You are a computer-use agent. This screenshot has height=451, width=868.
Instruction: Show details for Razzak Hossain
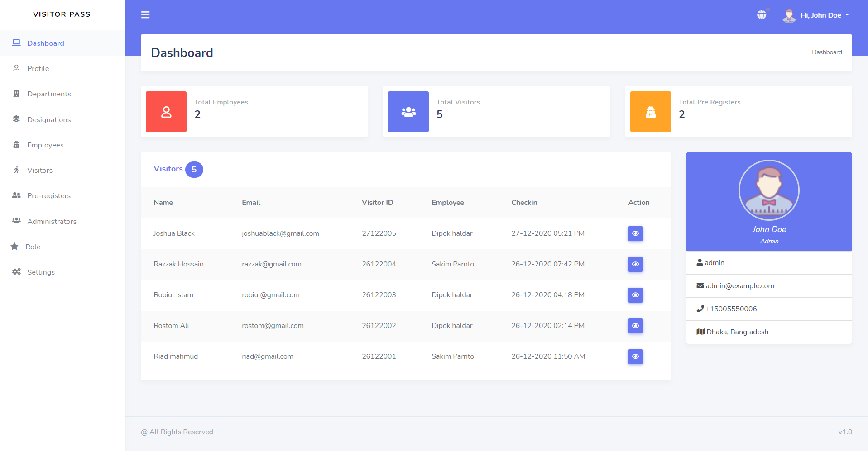635,264
